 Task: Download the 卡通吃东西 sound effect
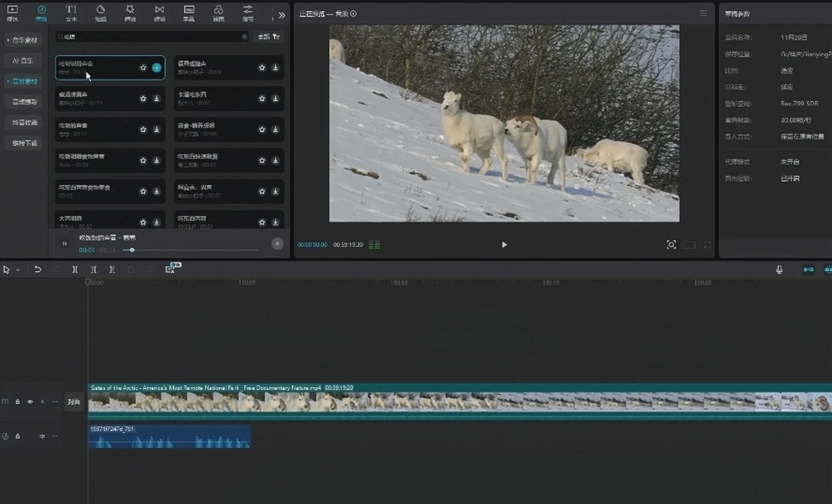[275, 99]
